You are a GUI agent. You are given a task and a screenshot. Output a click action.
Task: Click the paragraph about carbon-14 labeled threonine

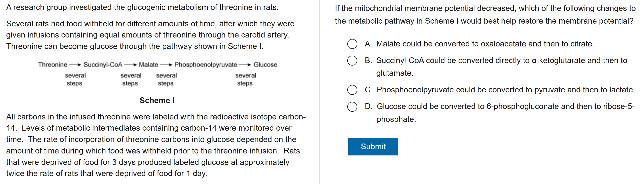point(155,145)
